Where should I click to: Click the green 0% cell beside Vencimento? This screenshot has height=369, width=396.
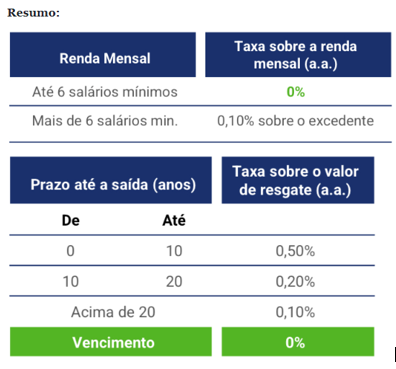point(298,342)
